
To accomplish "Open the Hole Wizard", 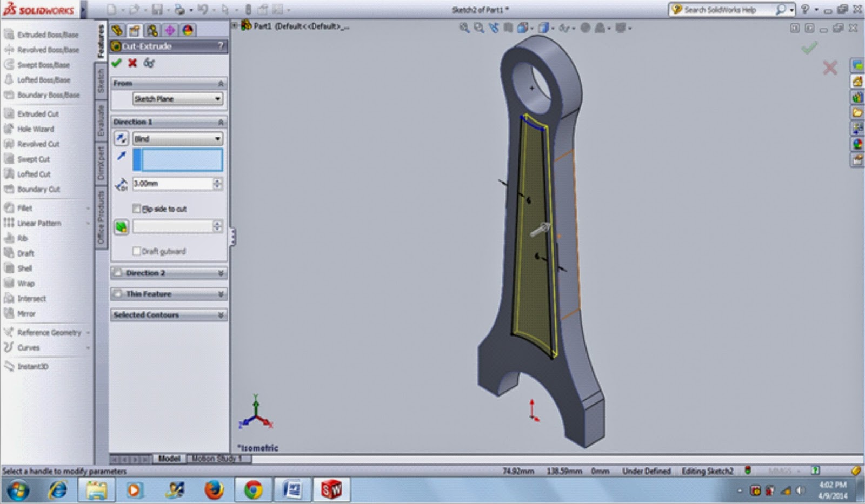I will (x=36, y=129).
